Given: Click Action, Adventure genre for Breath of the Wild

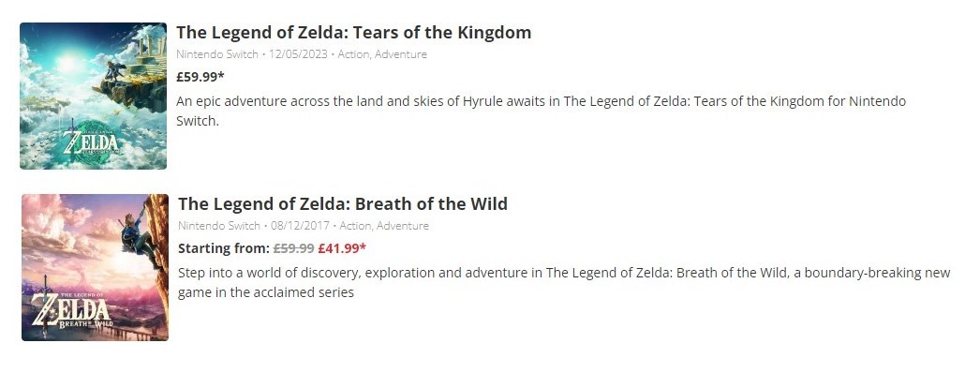Looking at the screenshot, I should (384, 226).
